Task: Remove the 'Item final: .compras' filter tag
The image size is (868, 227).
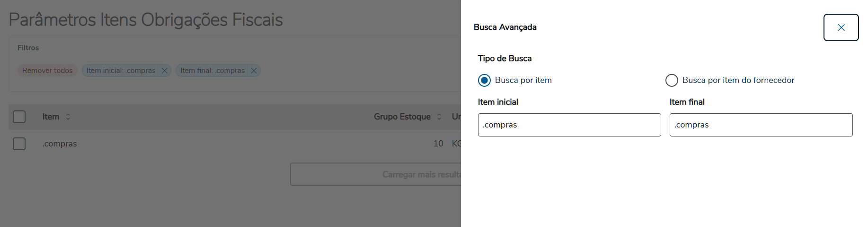Action: [254, 71]
